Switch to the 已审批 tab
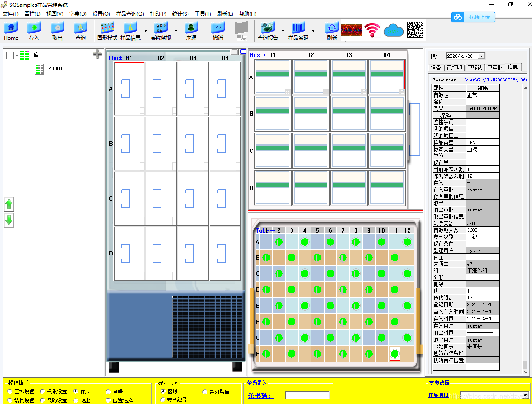The height and width of the screenshot is (404, 532). click(495, 68)
